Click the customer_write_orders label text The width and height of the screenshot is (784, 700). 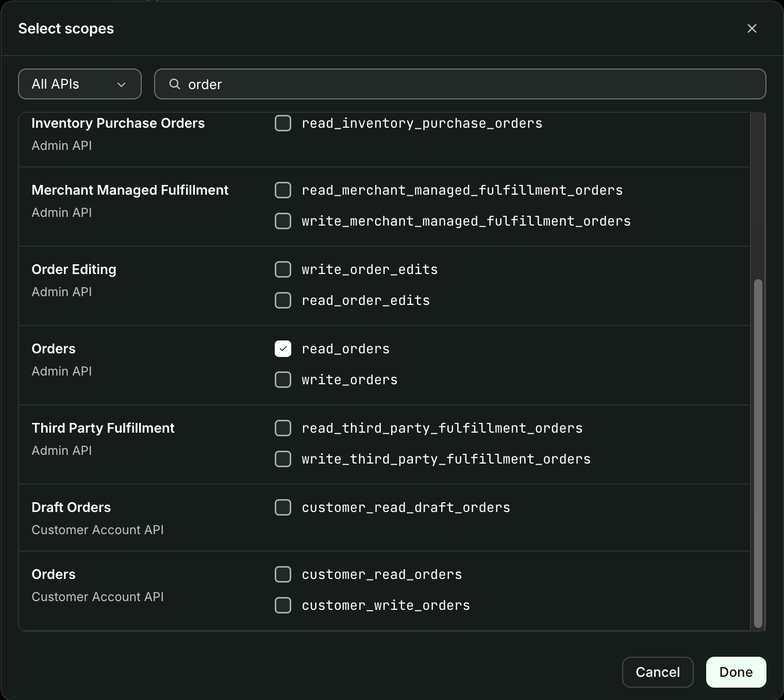386,605
